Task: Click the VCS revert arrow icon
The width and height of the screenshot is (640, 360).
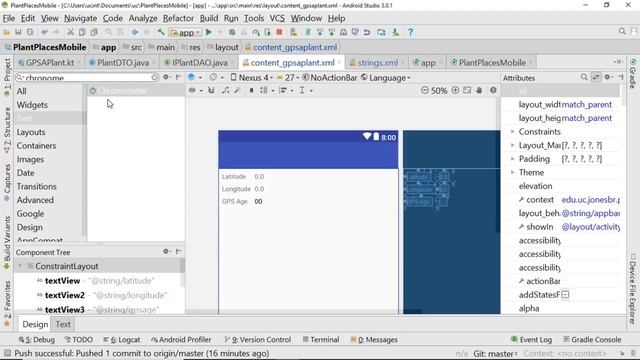Action: click(x=367, y=32)
